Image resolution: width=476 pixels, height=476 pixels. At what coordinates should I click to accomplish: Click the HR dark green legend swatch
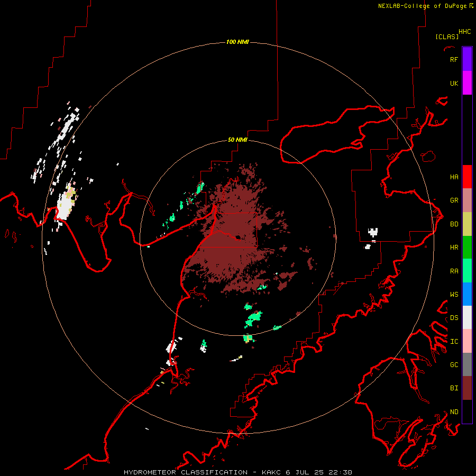(467, 248)
